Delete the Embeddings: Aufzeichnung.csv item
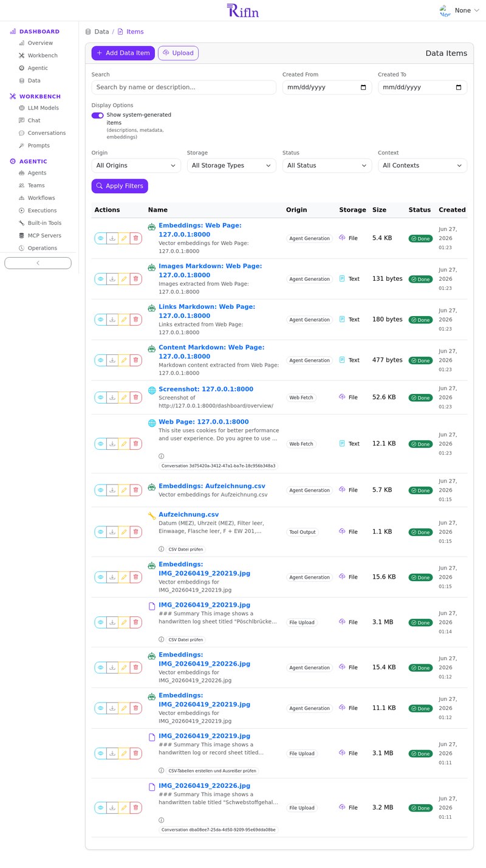Image resolution: width=486 pixels, height=868 pixels. coord(135,490)
